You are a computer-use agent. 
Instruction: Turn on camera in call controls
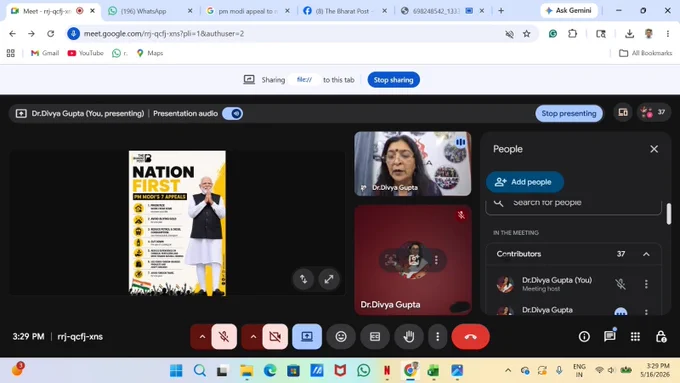point(275,337)
